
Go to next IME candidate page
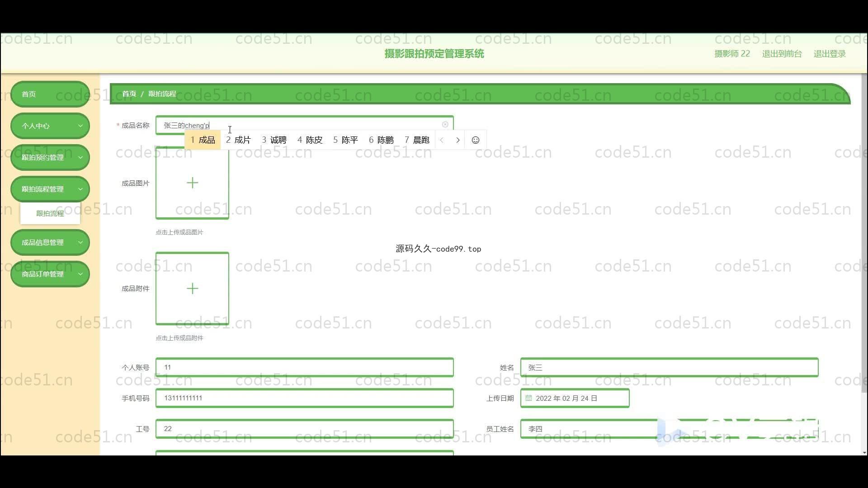point(458,140)
